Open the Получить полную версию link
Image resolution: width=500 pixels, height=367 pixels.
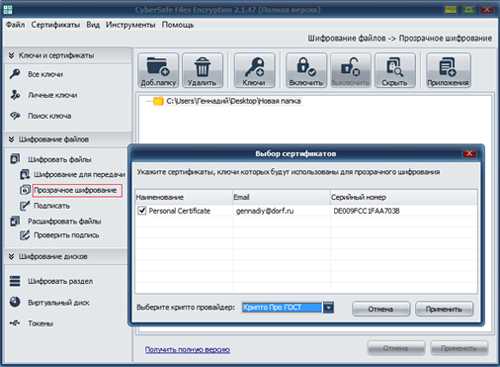(x=187, y=349)
